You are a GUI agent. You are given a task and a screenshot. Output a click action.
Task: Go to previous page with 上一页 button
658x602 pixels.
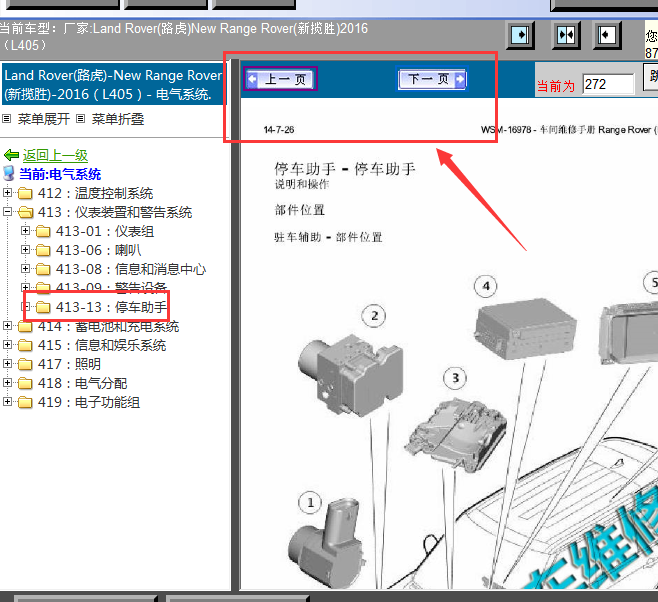click(x=280, y=79)
